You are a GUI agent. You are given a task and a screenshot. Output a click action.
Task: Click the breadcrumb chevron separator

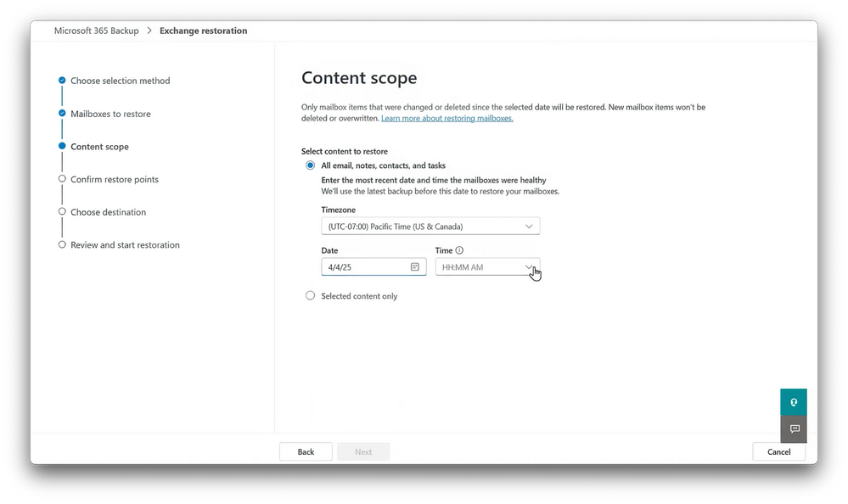[149, 31]
